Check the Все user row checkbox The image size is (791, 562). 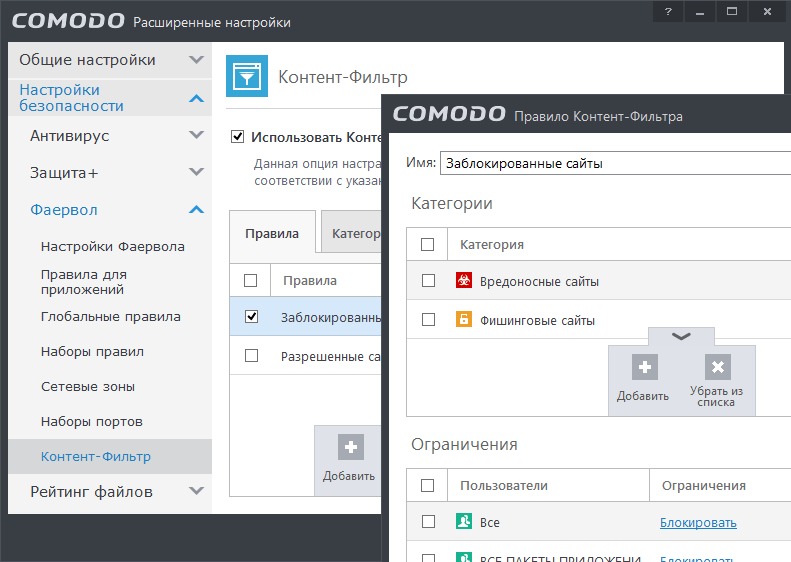click(428, 522)
